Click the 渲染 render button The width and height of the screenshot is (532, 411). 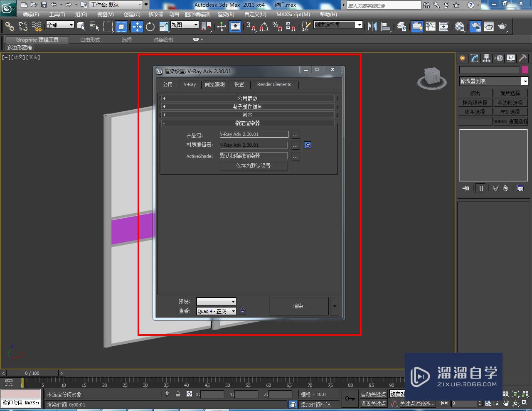click(298, 306)
